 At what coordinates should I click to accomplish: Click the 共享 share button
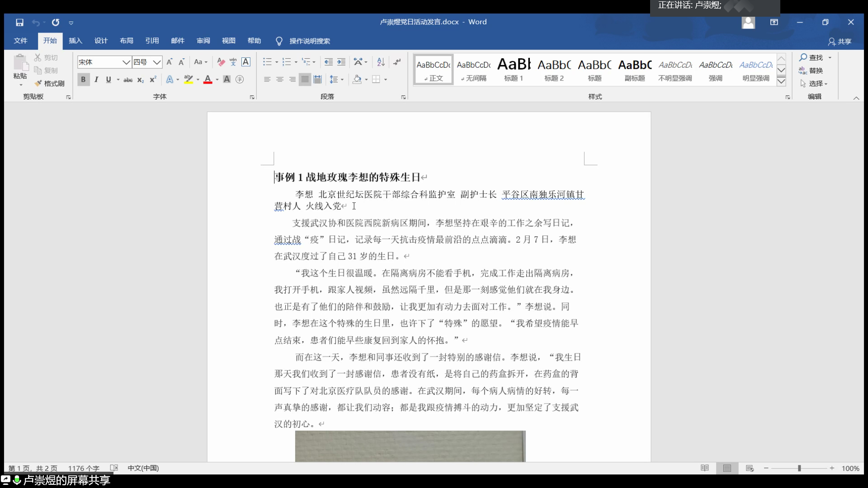[840, 41]
